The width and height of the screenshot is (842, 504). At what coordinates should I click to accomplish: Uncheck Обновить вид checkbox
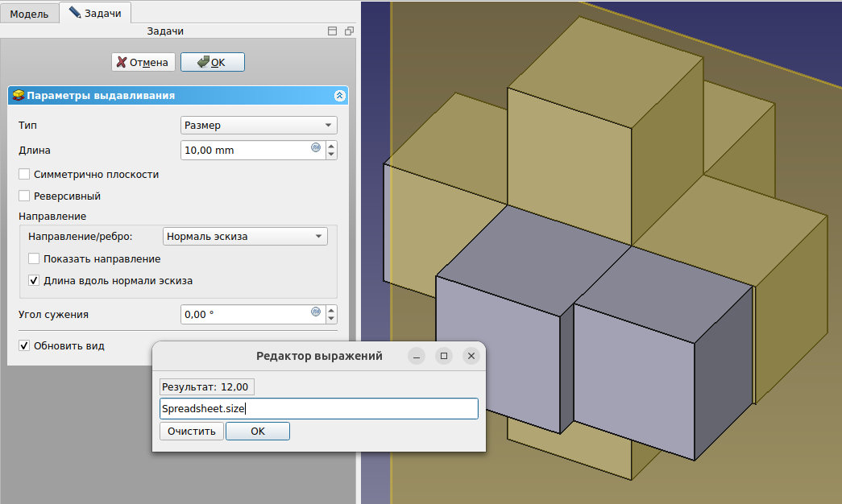pyautogui.click(x=24, y=345)
